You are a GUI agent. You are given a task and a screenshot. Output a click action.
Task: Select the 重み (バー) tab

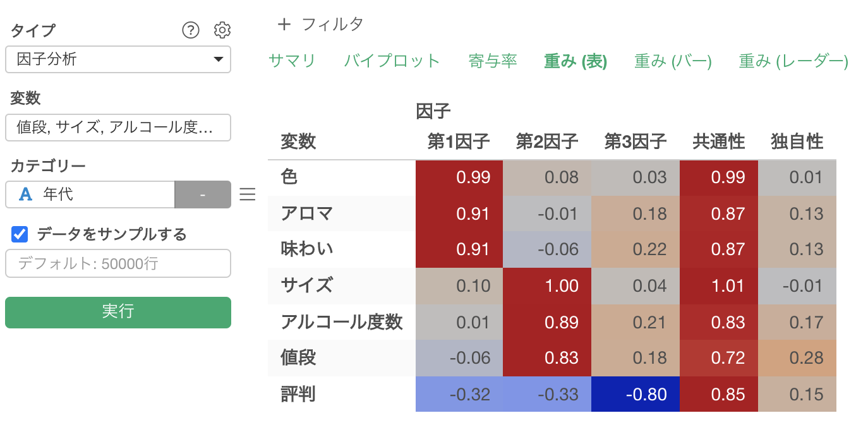coord(673,61)
